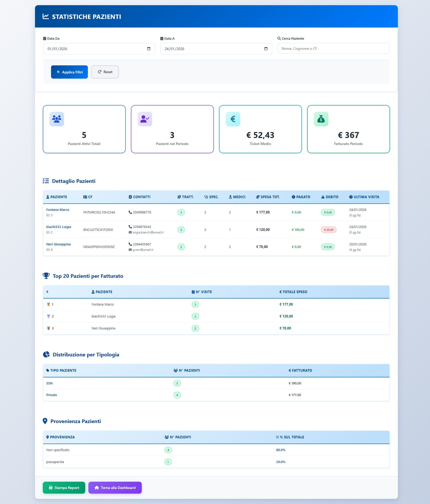Click the pie chart icon by Distribuzione

click(46, 354)
